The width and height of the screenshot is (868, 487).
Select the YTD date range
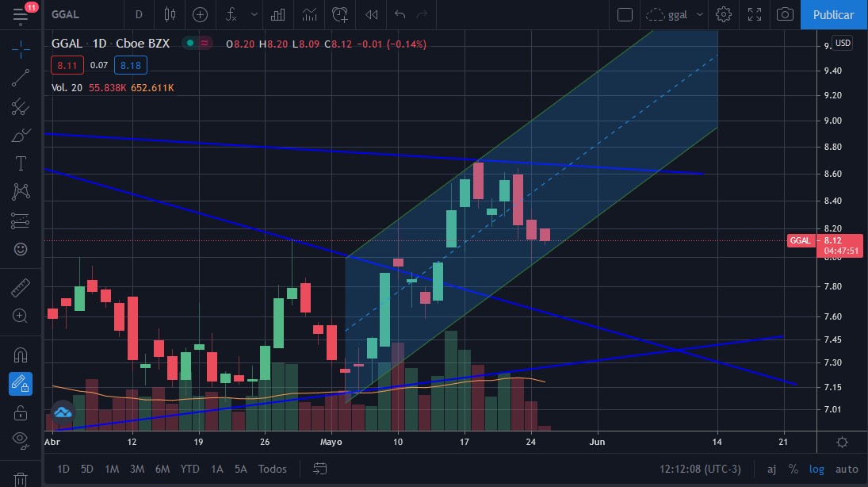point(190,470)
